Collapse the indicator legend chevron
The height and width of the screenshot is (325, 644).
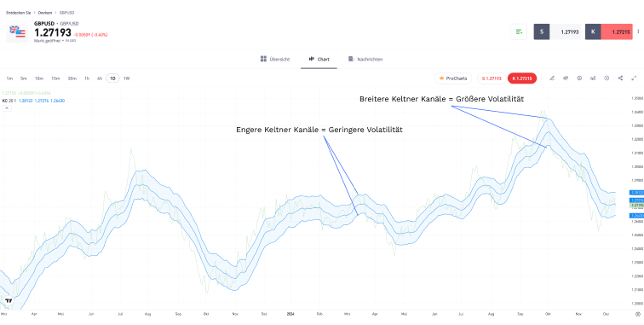tap(6, 108)
